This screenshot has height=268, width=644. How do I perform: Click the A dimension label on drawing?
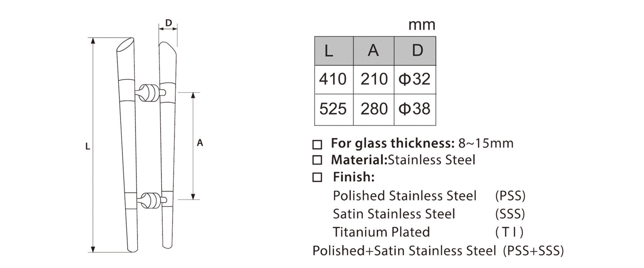tap(200, 143)
